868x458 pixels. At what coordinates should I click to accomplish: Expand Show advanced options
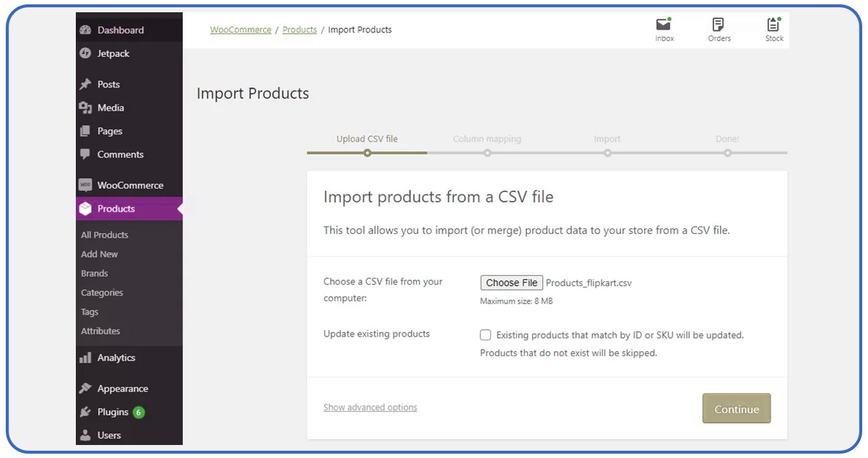click(x=370, y=407)
